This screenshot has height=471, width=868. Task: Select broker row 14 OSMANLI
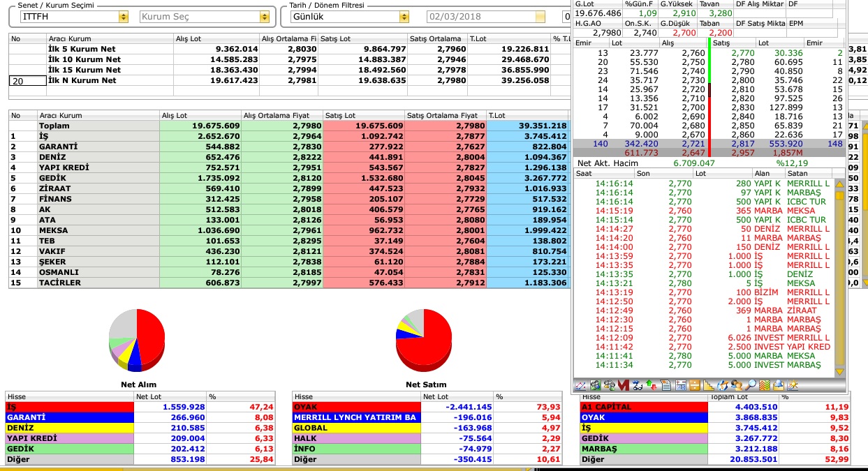point(290,272)
